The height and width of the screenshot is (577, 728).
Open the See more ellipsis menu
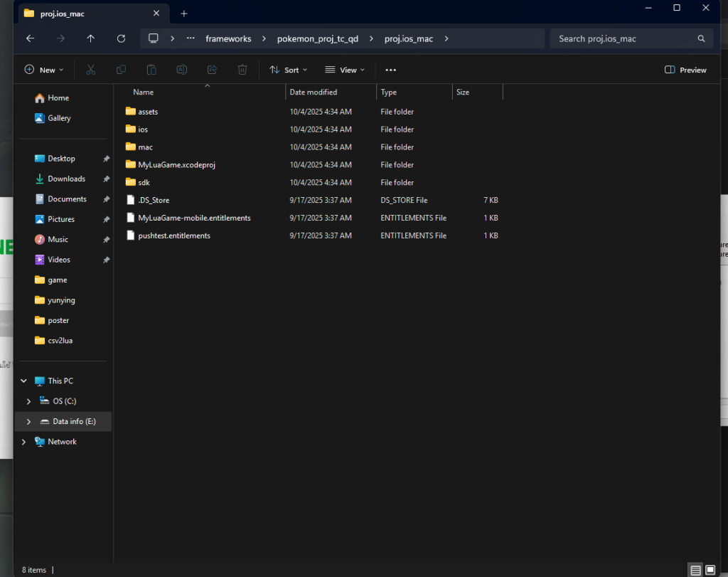click(x=390, y=70)
